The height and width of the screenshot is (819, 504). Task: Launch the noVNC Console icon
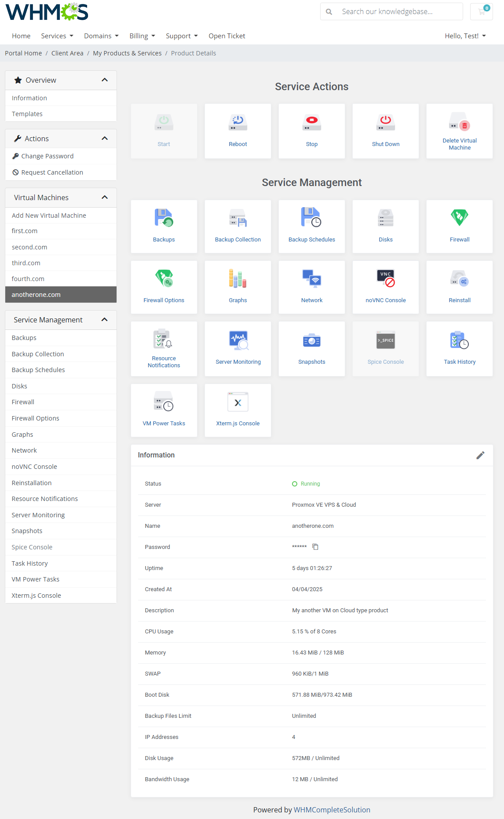(385, 278)
